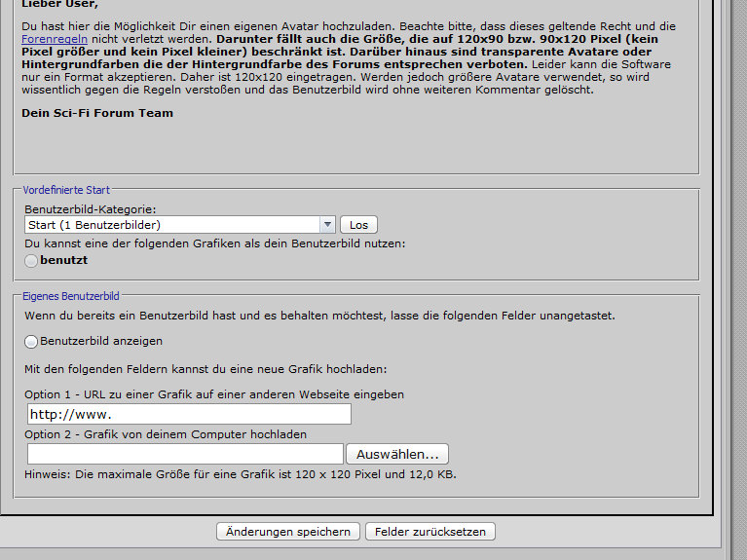Save with 'Änderungen speichern' button

click(x=287, y=532)
